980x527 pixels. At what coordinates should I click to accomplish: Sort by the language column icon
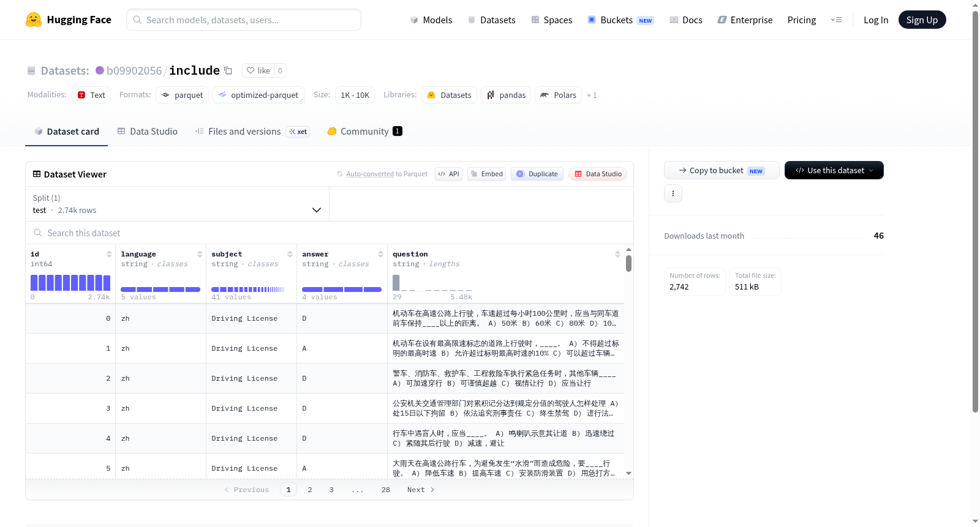pos(200,254)
